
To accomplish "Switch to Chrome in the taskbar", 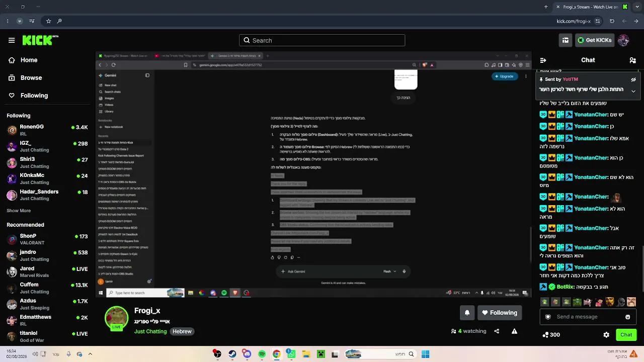I will [276, 354].
